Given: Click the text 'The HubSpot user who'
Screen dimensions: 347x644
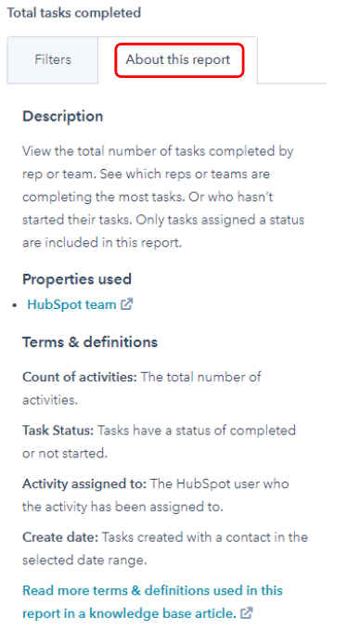Looking at the screenshot, I should pos(219,483).
